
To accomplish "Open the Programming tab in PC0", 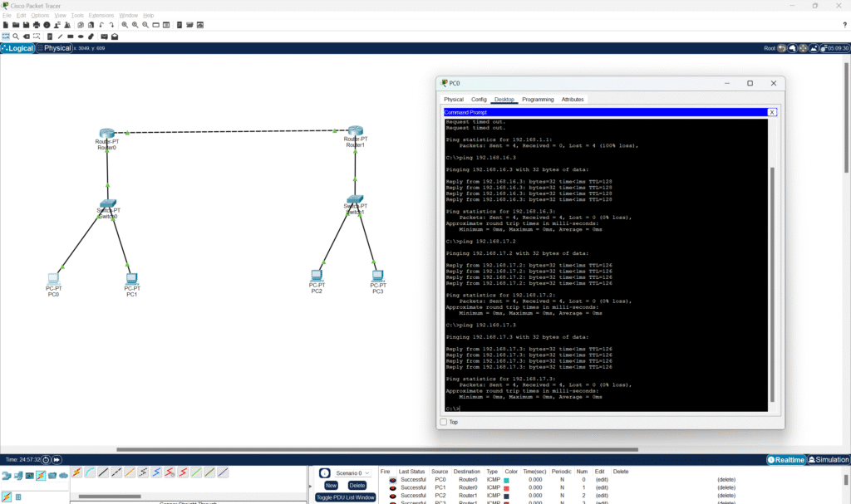I will (x=538, y=100).
